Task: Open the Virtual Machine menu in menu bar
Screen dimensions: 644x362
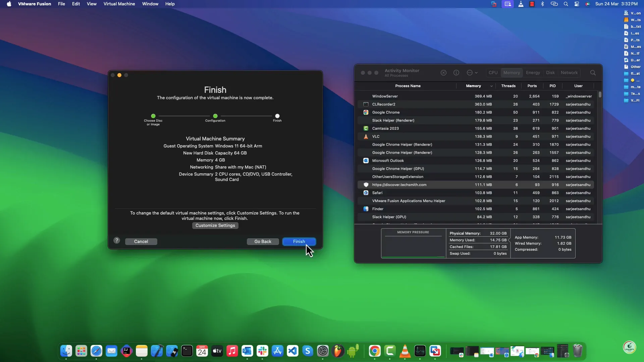Action: [x=119, y=4]
